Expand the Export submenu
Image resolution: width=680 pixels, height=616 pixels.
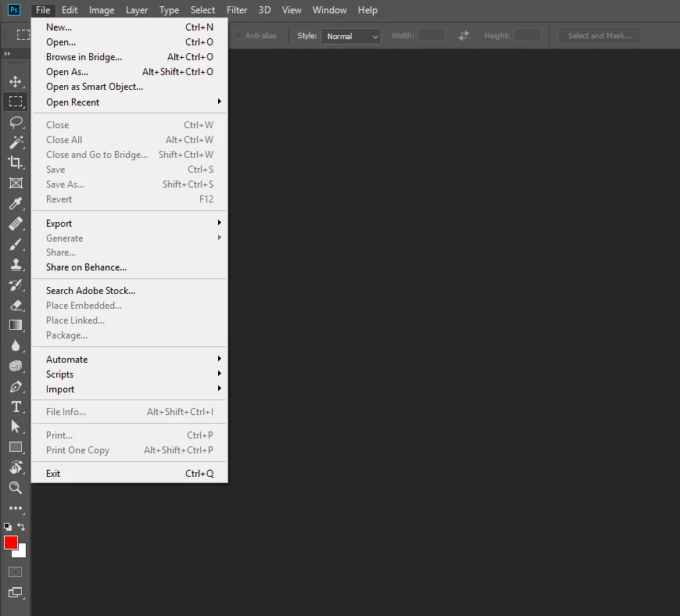[130, 223]
